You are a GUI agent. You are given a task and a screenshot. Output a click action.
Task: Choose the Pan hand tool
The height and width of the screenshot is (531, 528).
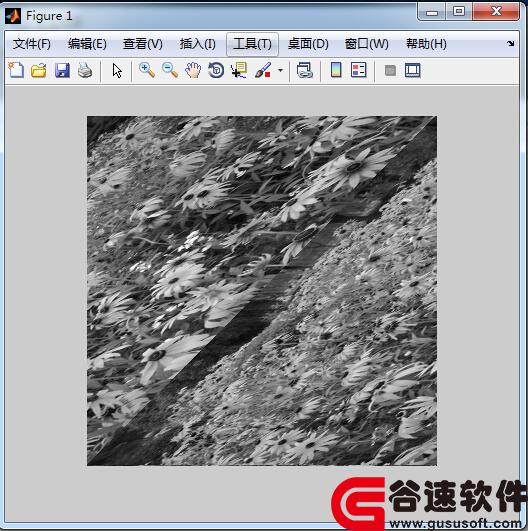tap(193, 70)
